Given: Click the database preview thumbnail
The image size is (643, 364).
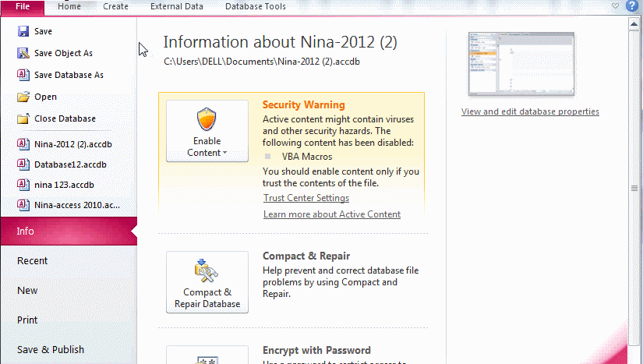Looking at the screenshot, I should pos(521,65).
